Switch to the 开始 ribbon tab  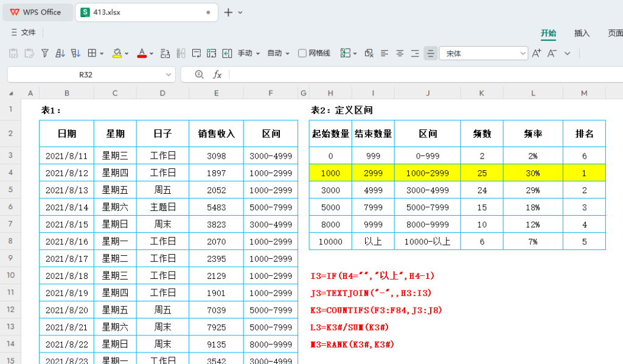[548, 33]
